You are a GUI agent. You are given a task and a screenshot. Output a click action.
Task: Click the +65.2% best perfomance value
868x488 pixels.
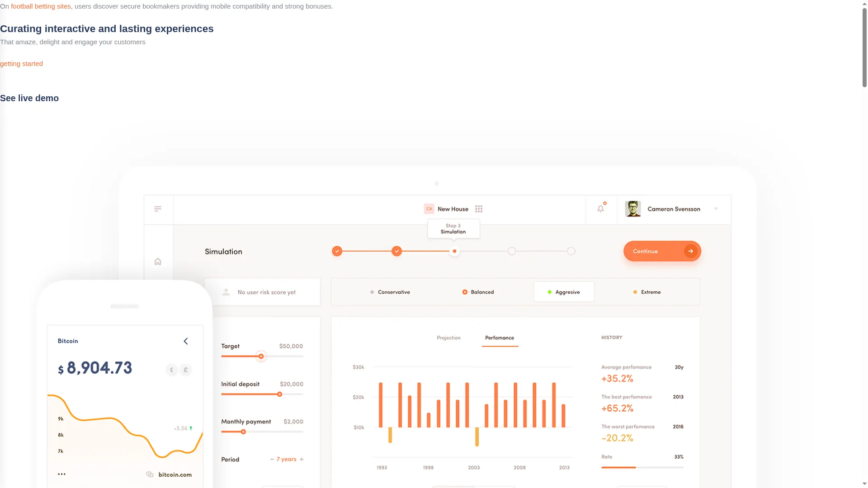click(617, 408)
